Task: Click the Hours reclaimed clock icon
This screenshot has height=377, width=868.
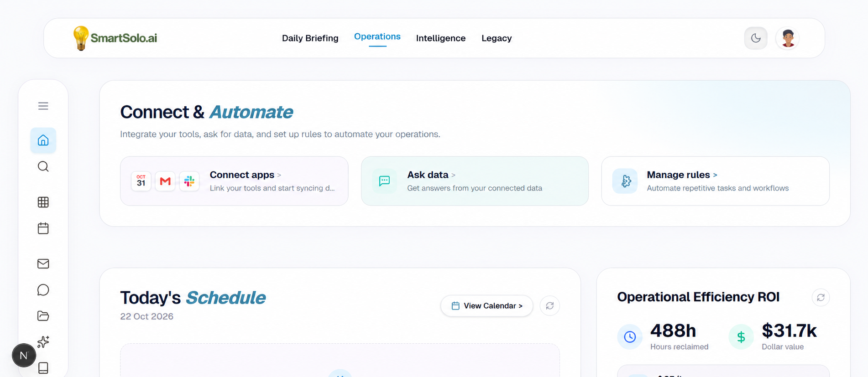Action: point(630,337)
